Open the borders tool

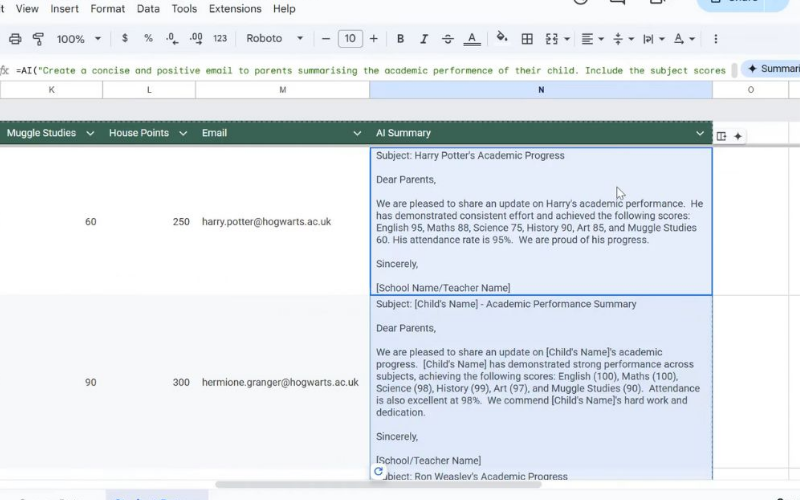click(527, 39)
